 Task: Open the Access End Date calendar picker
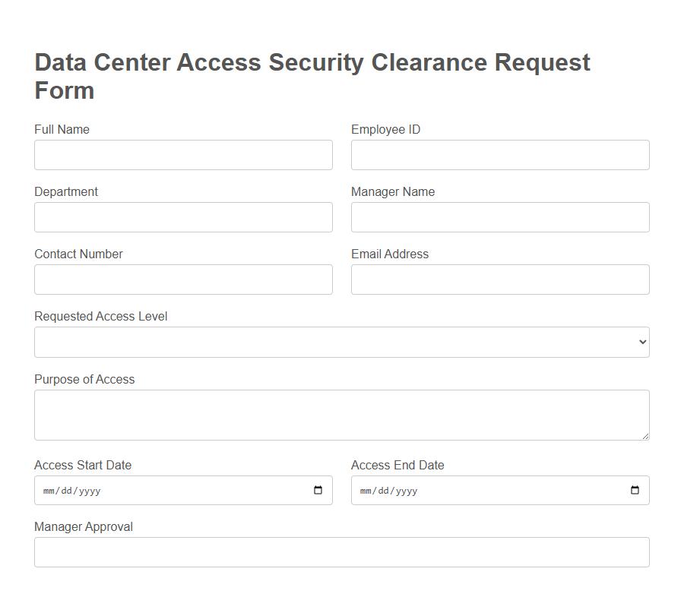coord(634,490)
